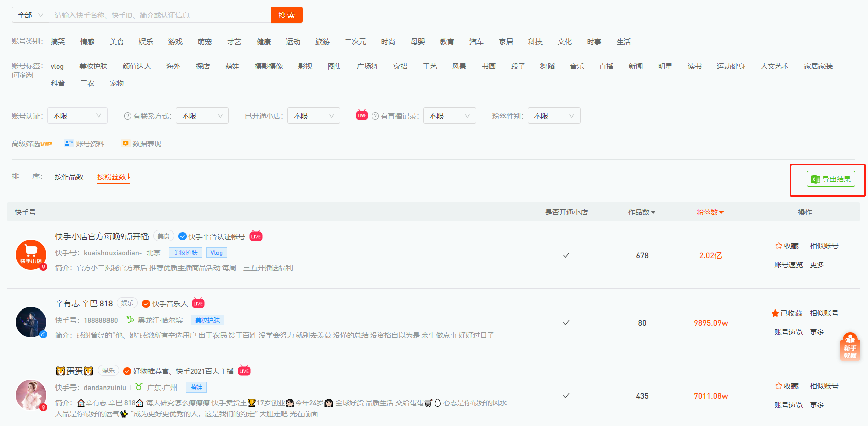Click the orange 搜索 search button
The width and height of the screenshot is (868, 426).
point(286,15)
